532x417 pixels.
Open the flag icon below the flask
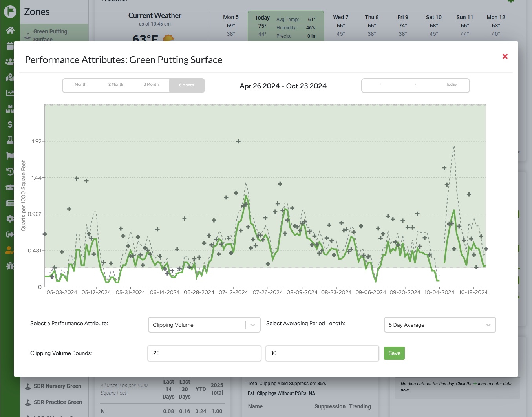pos(10,156)
